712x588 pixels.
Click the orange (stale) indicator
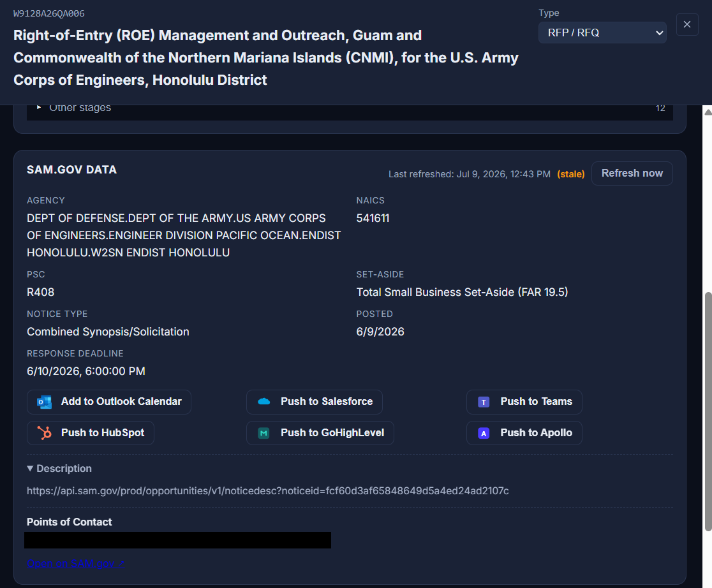571,174
